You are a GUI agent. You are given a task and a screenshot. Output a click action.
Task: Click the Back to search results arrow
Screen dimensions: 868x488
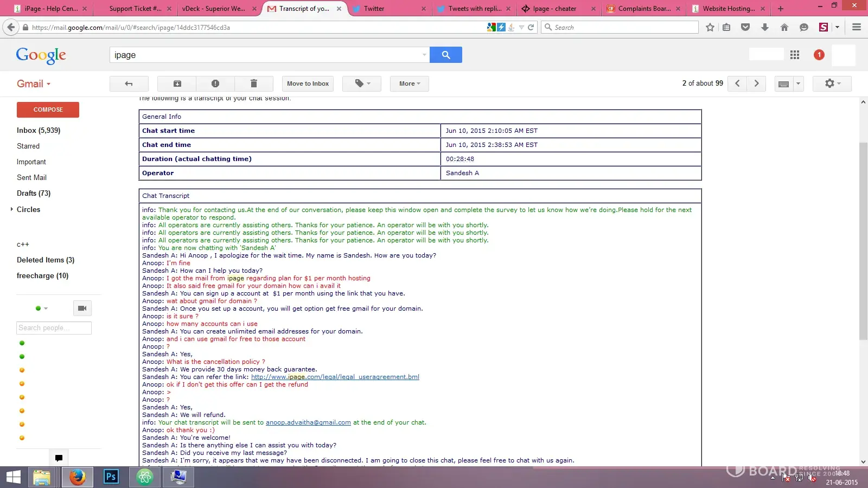pos(129,84)
